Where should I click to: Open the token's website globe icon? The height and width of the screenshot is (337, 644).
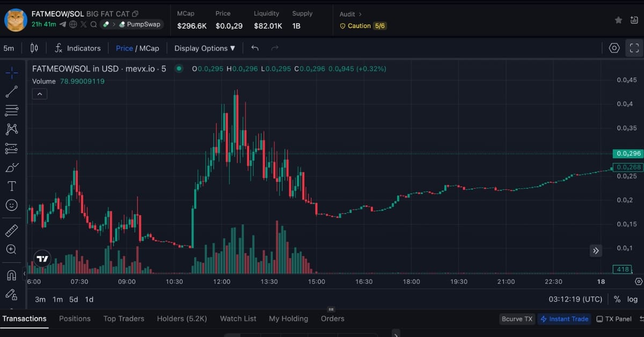tap(73, 24)
